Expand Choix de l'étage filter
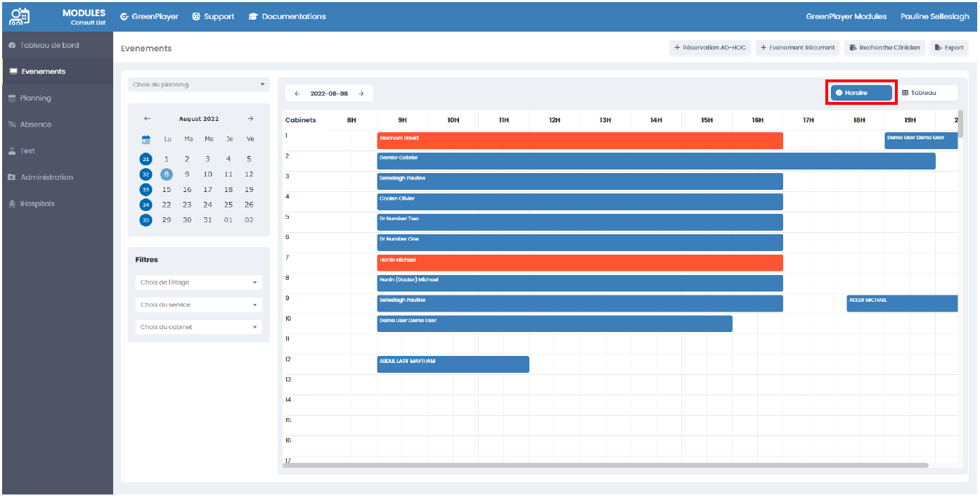The image size is (980, 498). pos(199,283)
